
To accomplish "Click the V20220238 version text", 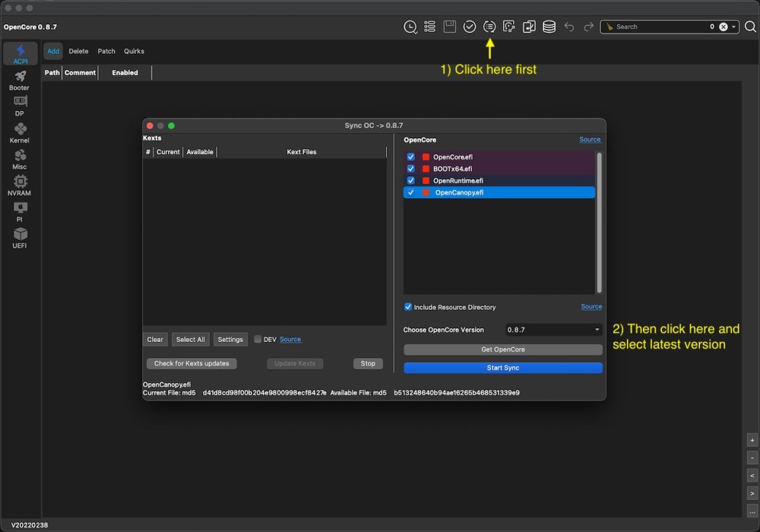I will [30, 524].
